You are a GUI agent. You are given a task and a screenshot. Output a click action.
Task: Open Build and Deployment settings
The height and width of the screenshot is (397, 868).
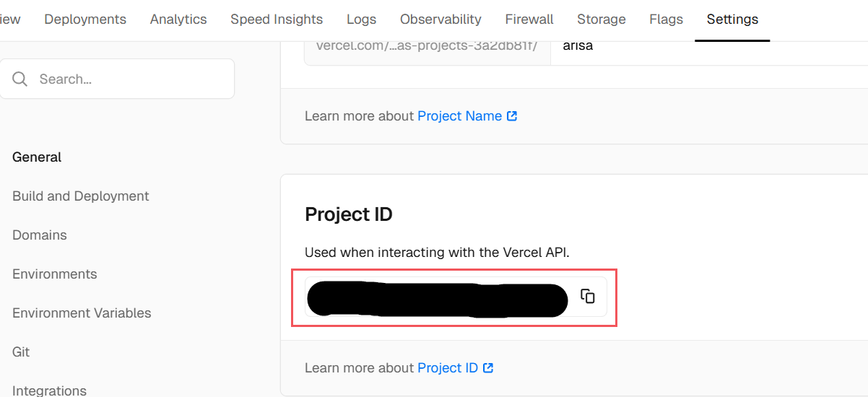[x=81, y=196]
